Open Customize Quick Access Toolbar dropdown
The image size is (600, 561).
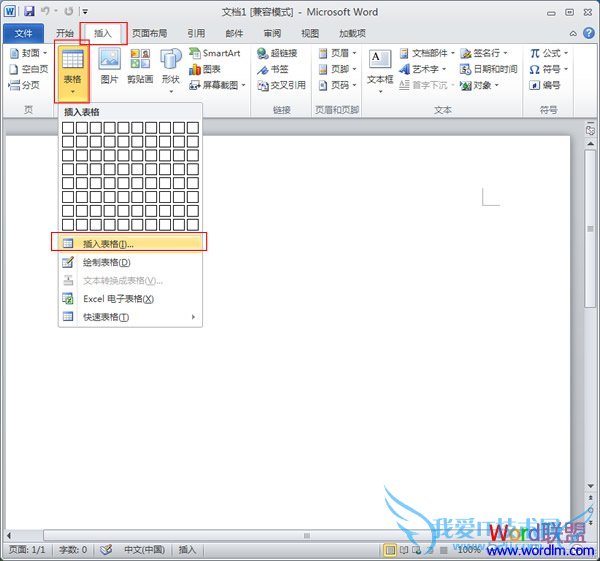coord(85,11)
